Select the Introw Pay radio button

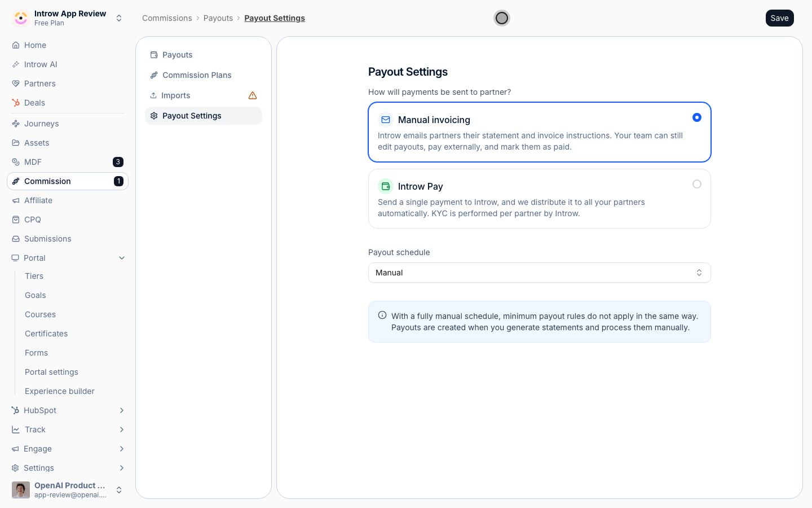click(x=697, y=184)
